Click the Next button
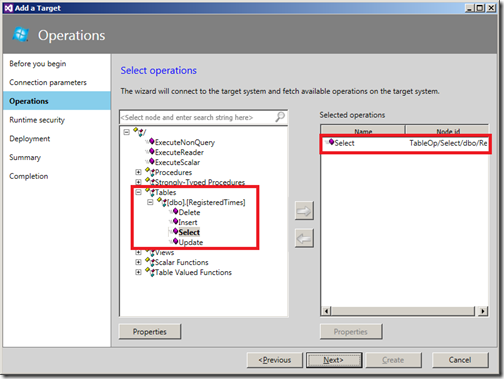 pyautogui.click(x=334, y=360)
